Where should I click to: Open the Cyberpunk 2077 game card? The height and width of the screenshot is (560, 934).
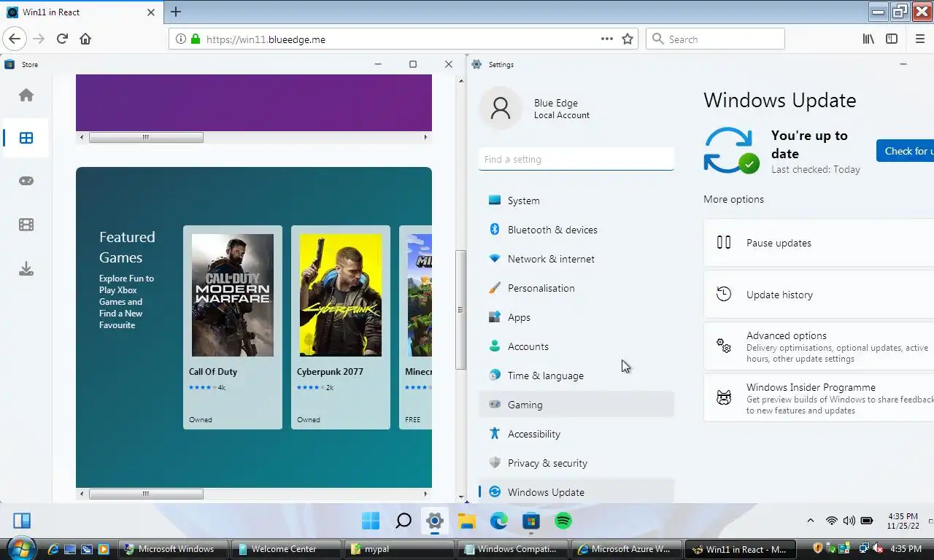(x=341, y=327)
